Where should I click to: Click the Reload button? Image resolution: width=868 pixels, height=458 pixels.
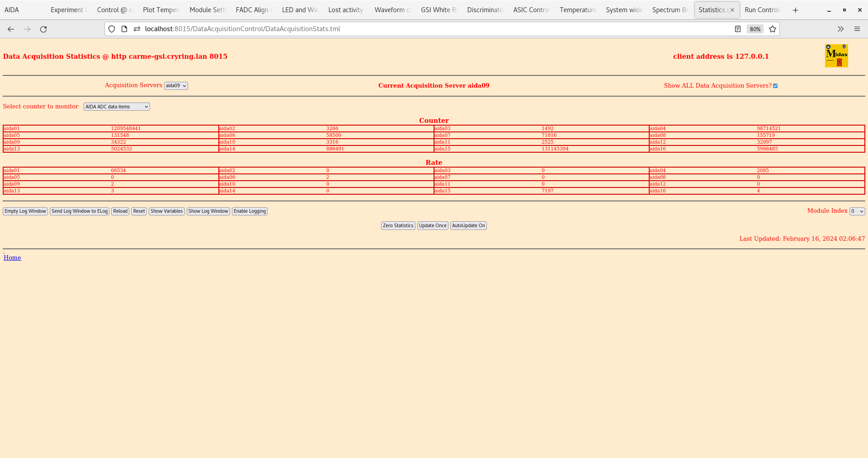point(120,211)
